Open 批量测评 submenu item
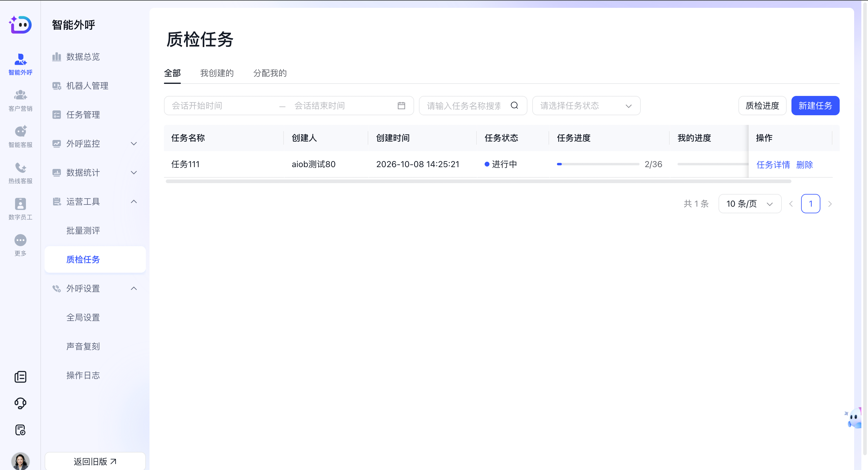 pyautogui.click(x=95, y=230)
